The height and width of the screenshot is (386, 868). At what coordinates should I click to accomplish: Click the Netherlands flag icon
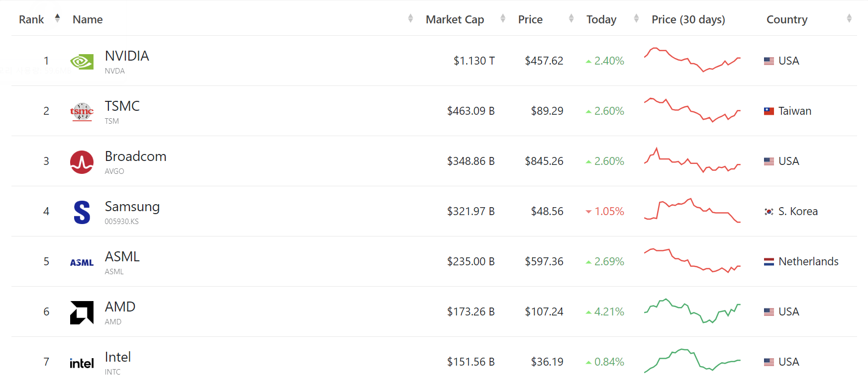(x=769, y=262)
